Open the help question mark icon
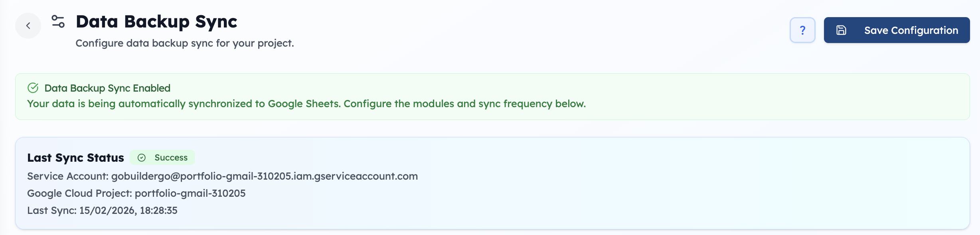 click(802, 30)
